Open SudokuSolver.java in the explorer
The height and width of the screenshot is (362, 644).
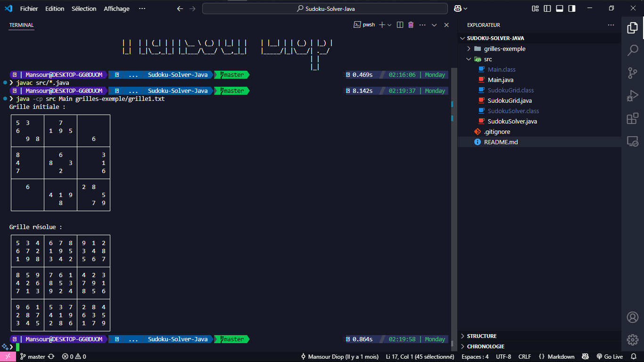512,121
